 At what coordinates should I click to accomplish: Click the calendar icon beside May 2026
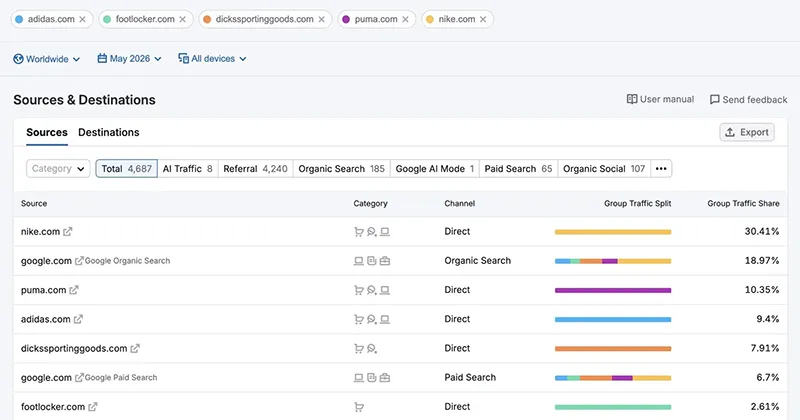pos(102,58)
